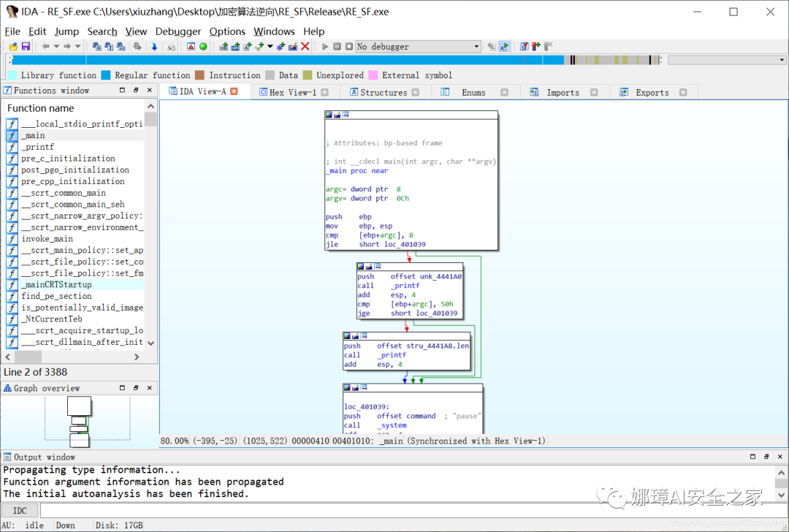Click the highlighted refresh icon right of debugger combo
This screenshot has width=789, height=532.
pyautogui.click(x=504, y=46)
